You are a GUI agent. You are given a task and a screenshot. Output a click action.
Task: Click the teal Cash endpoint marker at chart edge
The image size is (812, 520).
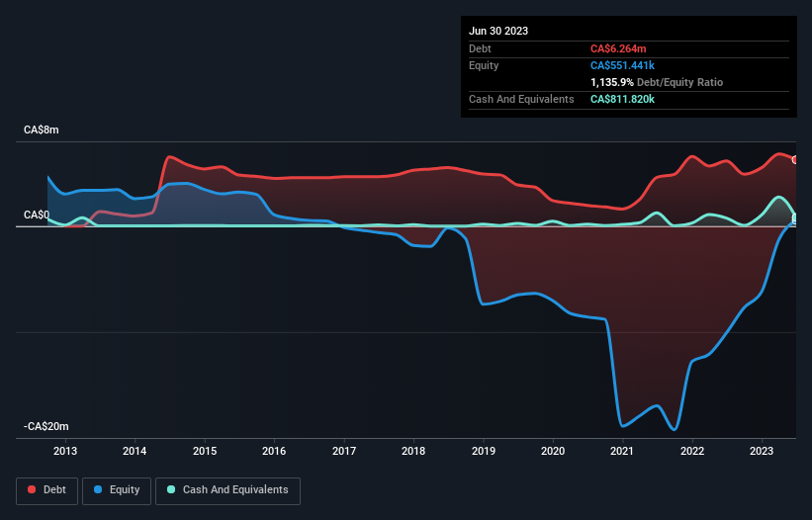[x=795, y=217]
